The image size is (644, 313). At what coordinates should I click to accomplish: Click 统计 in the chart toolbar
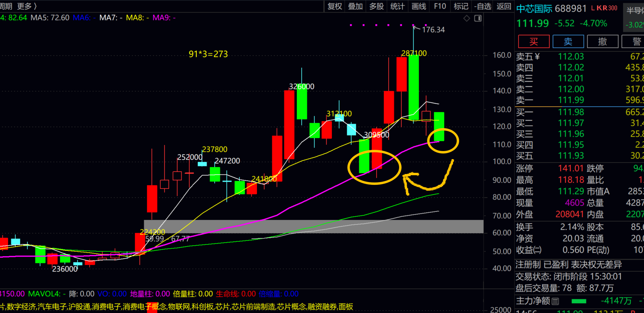[398, 6]
